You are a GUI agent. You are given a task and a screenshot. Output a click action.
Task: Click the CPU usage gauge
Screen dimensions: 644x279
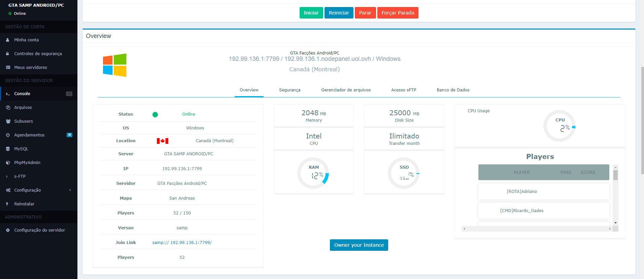[560, 126]
